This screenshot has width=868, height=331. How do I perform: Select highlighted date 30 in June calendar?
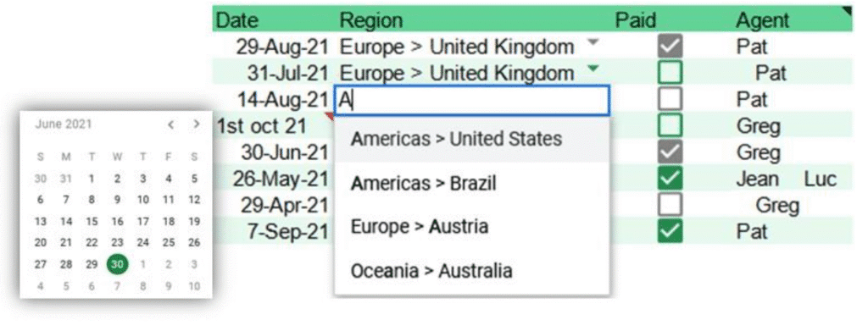pyautogui.click(x=117, y=264)
